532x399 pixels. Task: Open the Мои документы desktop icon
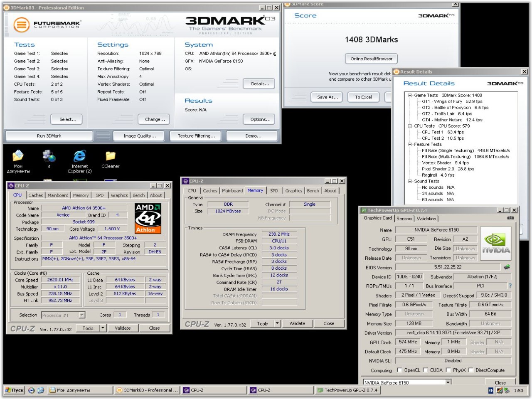pyautogui.click(x=18, y=162)
